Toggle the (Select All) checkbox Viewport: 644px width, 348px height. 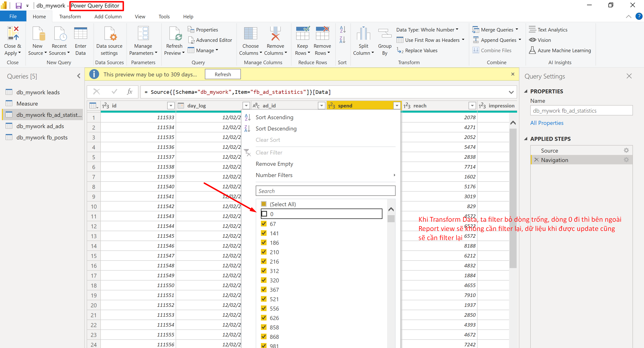click(264, 204)
